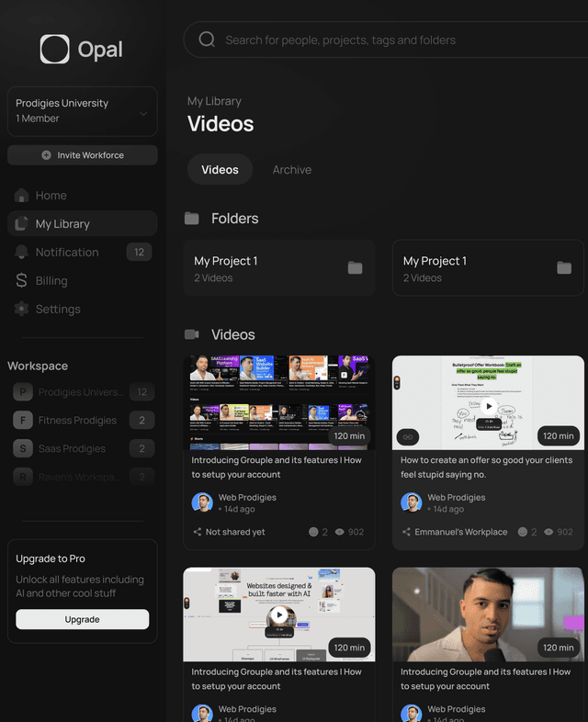The image size is (588, 722).
Task: Open the YouTube channel grid video thumbnail
Action: (x=279, y=402)
